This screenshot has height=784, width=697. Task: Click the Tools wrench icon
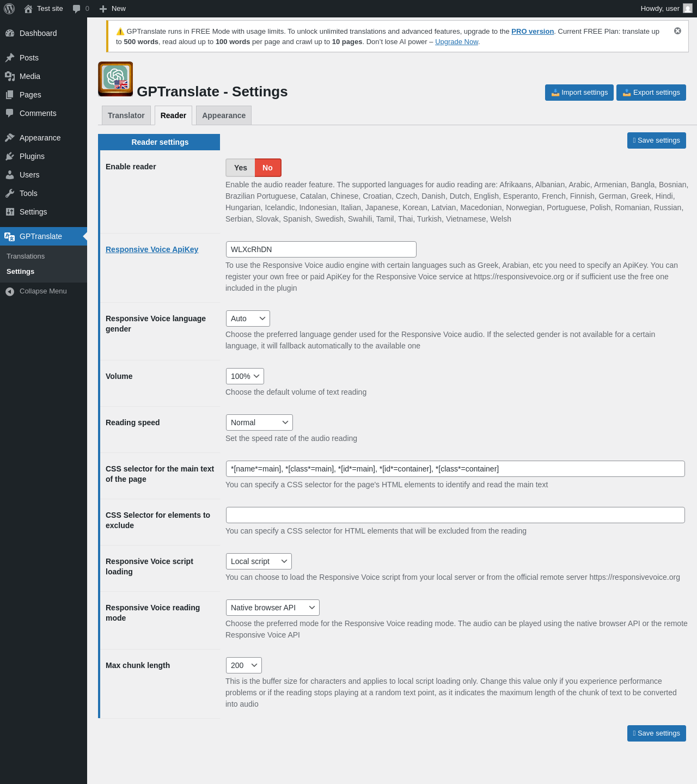tap(10, 193)
